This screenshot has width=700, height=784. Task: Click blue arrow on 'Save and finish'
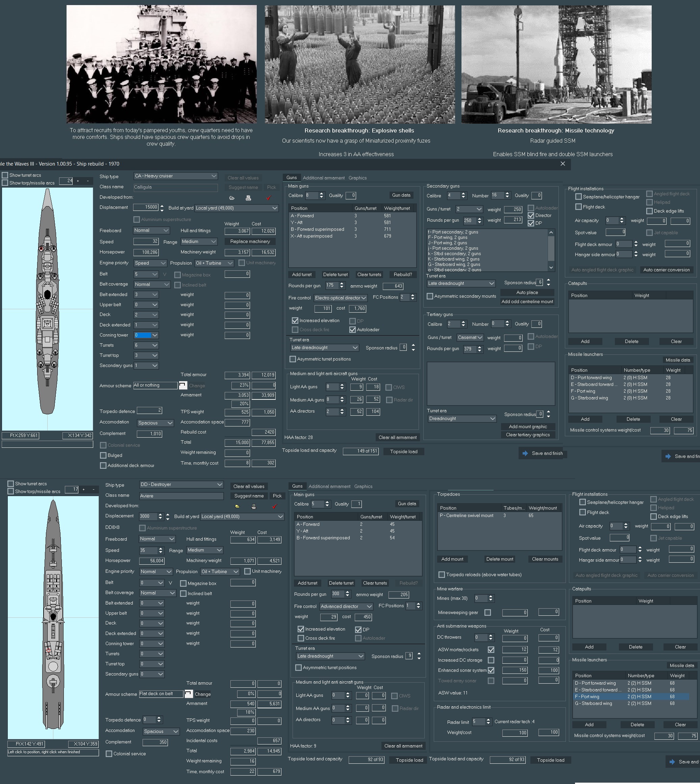[525, 454]
